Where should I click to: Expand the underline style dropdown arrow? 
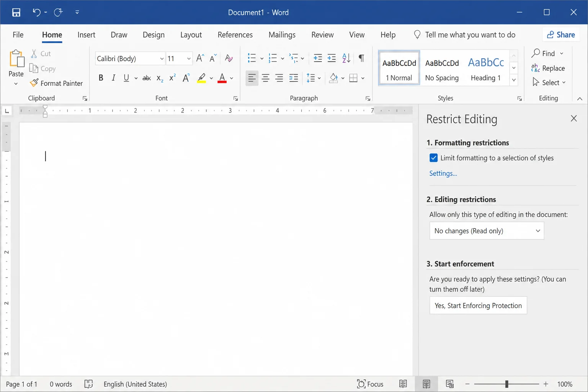pyautogui.click(x=136, y=78)
